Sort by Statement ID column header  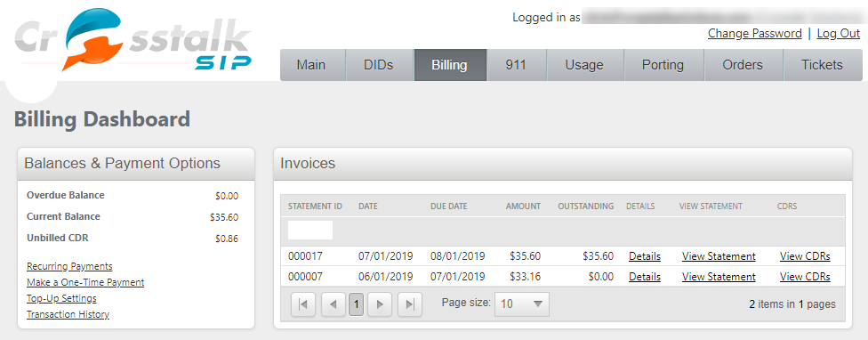315,206
